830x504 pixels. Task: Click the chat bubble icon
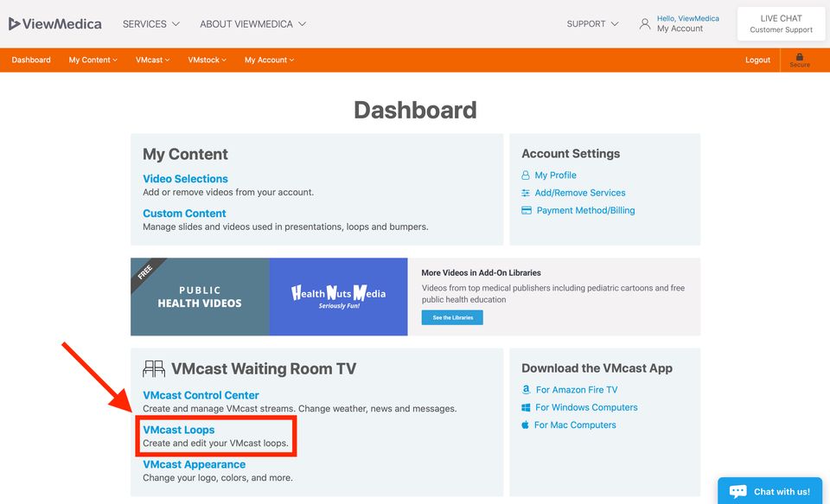pyautogui.click(x=737, y=491)
